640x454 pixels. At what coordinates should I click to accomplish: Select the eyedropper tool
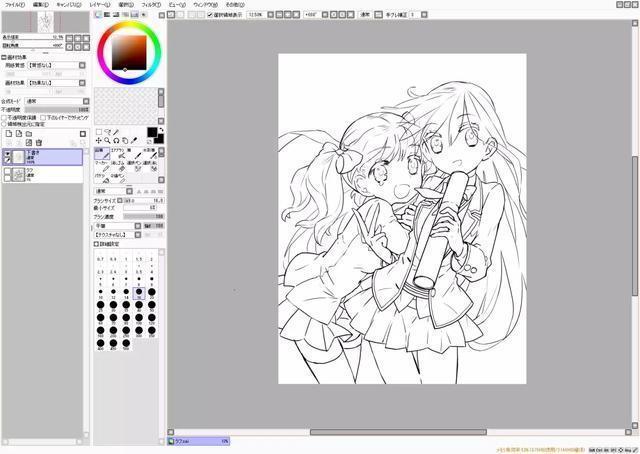pos(134,140)
